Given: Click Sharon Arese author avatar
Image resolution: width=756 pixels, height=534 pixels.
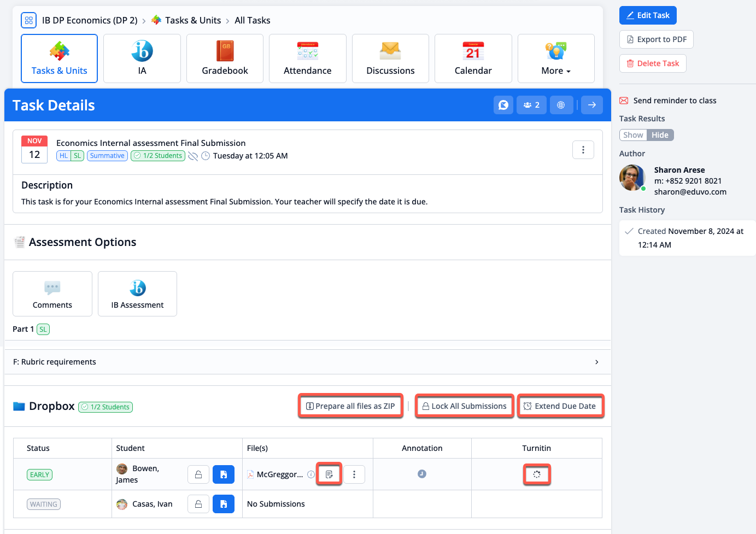Looking at the screenshot, I should click(632, 178).
